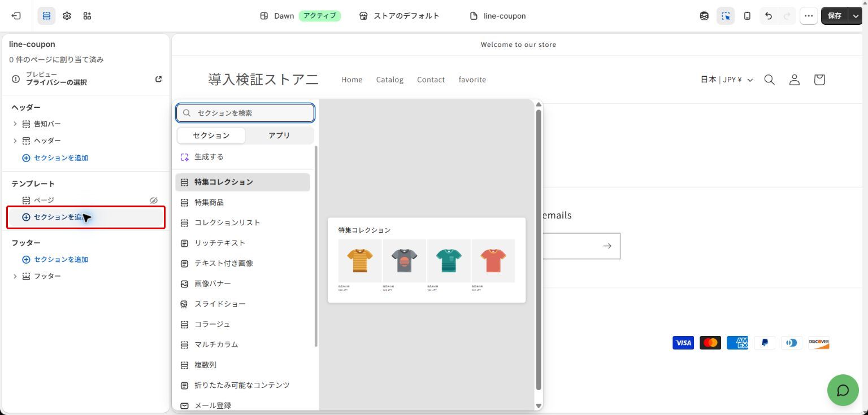Select スライドショー section
The height and width of the screenshot is (415, 868).
[x=242, y=304]
